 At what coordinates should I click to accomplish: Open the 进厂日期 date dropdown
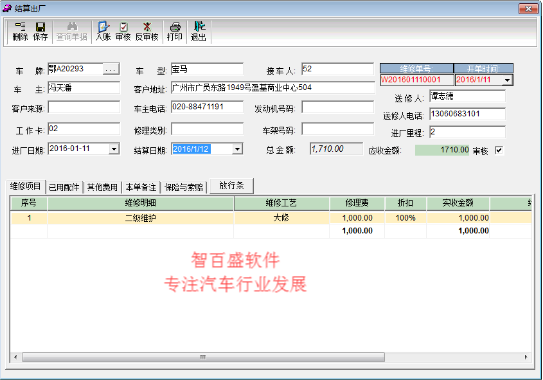pos(114,149)
